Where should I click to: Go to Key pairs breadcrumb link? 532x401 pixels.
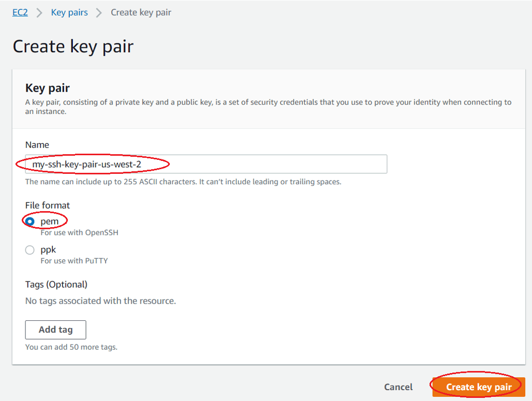click(x=69, y=12)
